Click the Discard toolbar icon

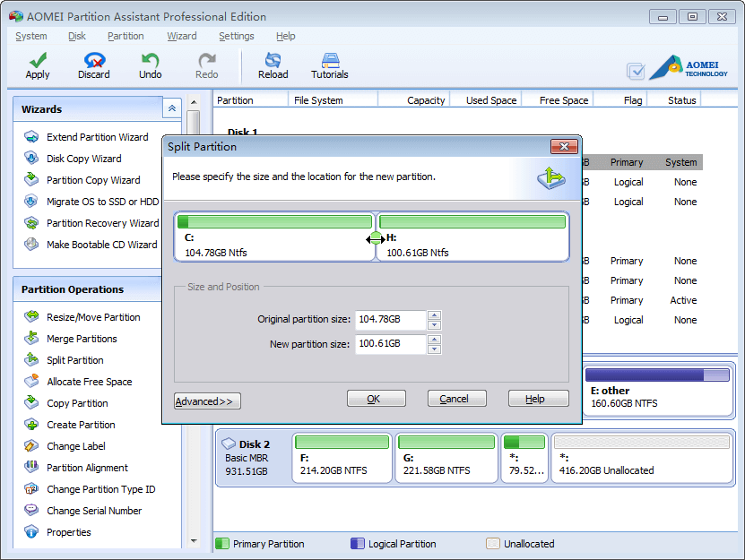pos(94,65)
